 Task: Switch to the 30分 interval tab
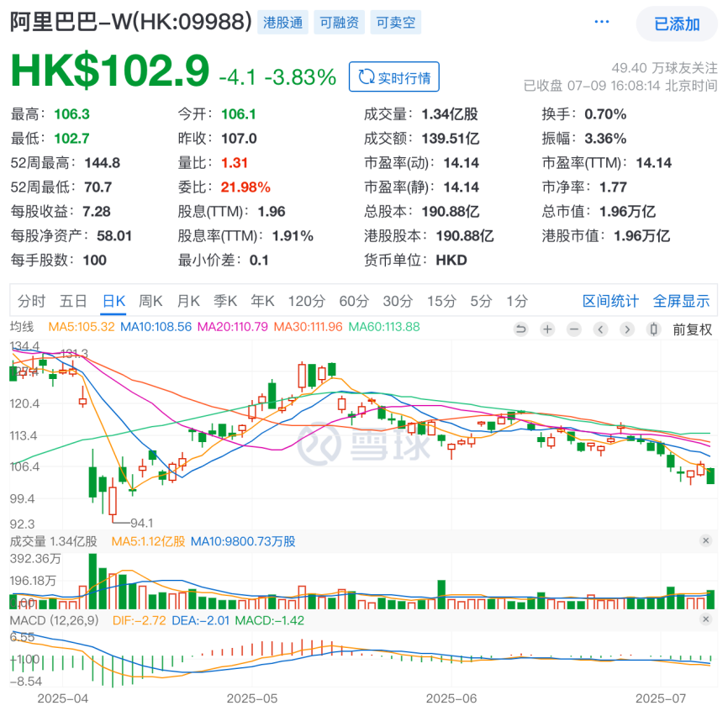coord(398,301)
